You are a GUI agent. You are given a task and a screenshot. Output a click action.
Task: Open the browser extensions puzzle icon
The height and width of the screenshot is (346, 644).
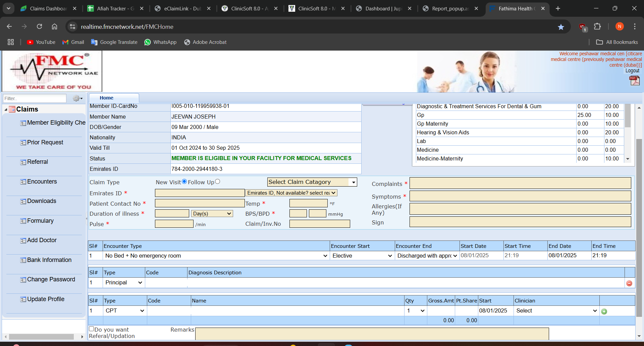coord(597,26)
